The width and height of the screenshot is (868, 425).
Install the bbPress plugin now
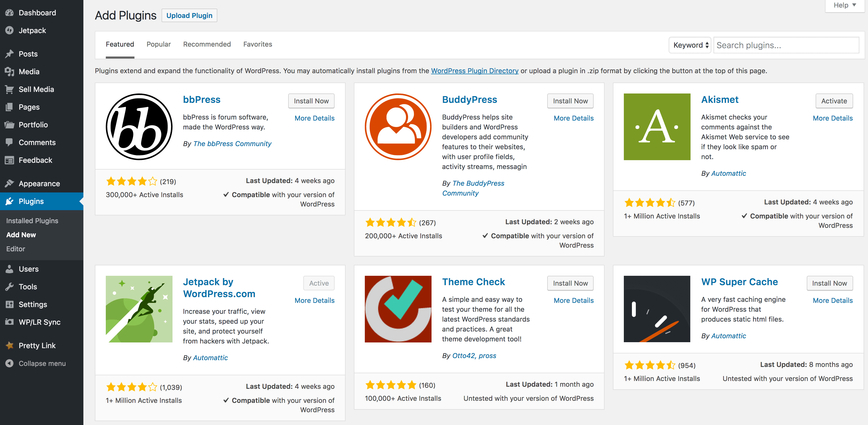tap(311, 101)
